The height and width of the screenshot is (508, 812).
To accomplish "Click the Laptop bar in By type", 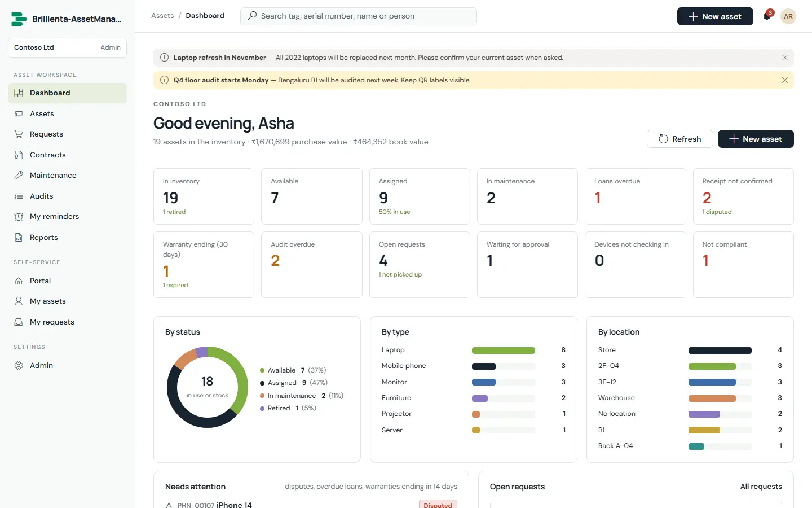I will 504,351.
